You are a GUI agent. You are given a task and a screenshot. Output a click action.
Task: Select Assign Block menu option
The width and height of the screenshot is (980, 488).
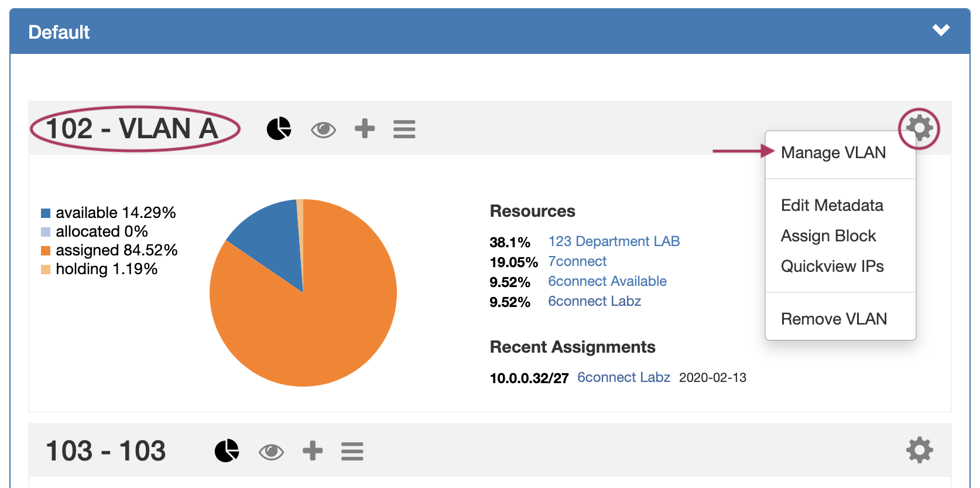(828, 236)
